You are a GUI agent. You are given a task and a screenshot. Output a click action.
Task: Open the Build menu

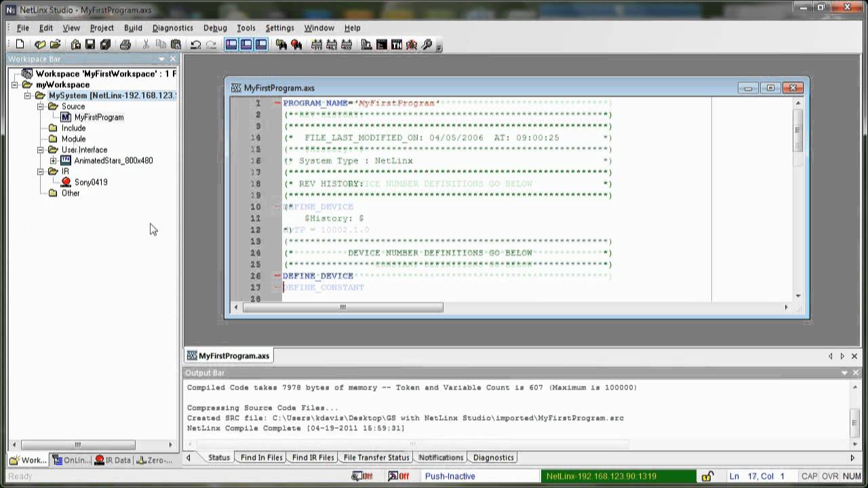coord(133,28)
